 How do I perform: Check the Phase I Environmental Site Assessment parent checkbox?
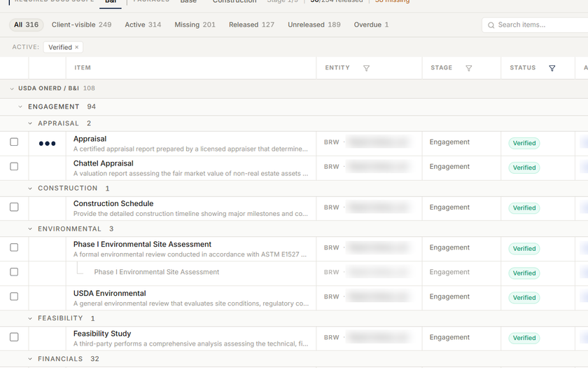point(14,247)
